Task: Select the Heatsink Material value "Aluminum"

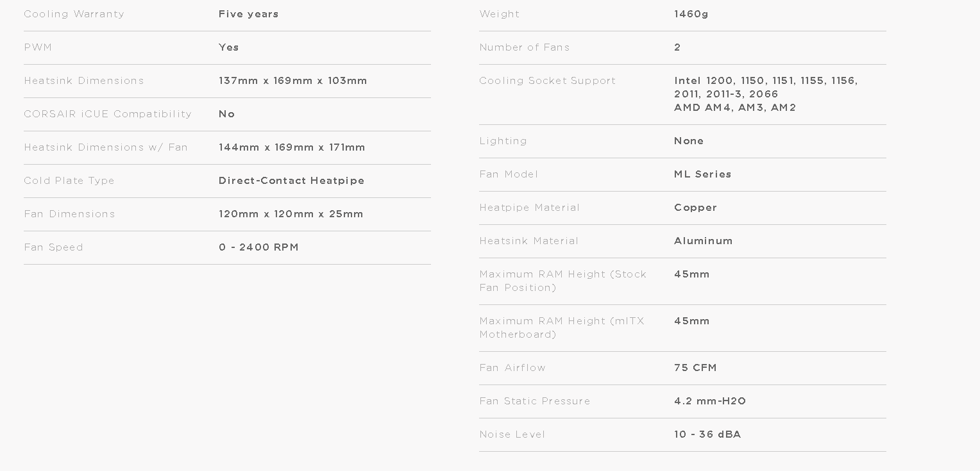Action: point(703,241)
